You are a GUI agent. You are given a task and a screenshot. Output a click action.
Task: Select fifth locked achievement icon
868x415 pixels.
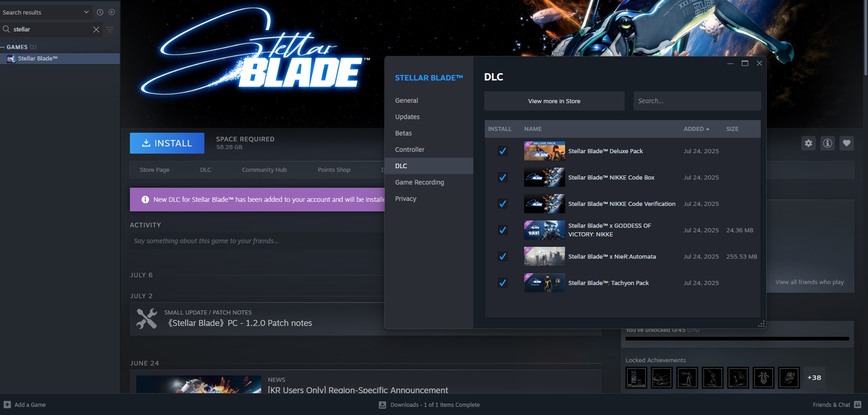click(738, 377)
